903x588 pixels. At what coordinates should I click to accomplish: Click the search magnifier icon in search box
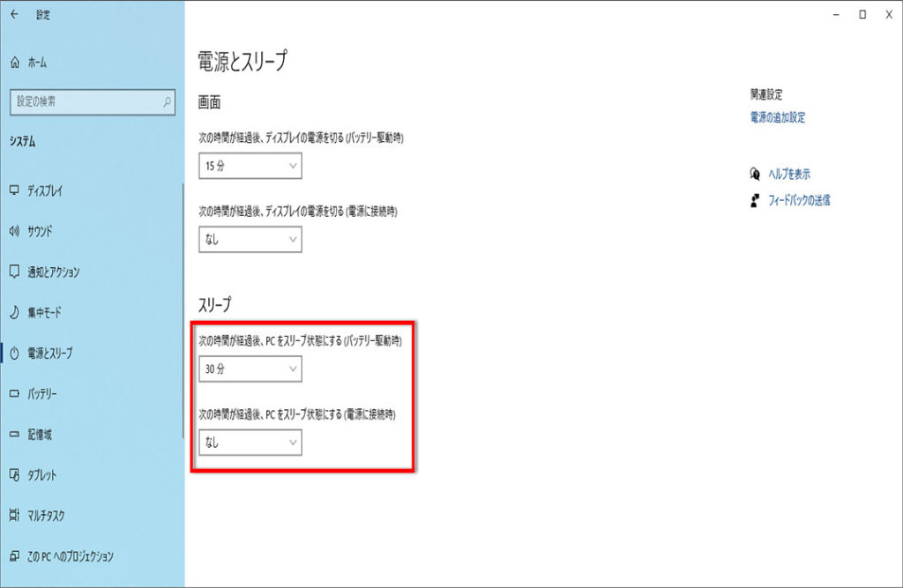click(x=168, y=102)
